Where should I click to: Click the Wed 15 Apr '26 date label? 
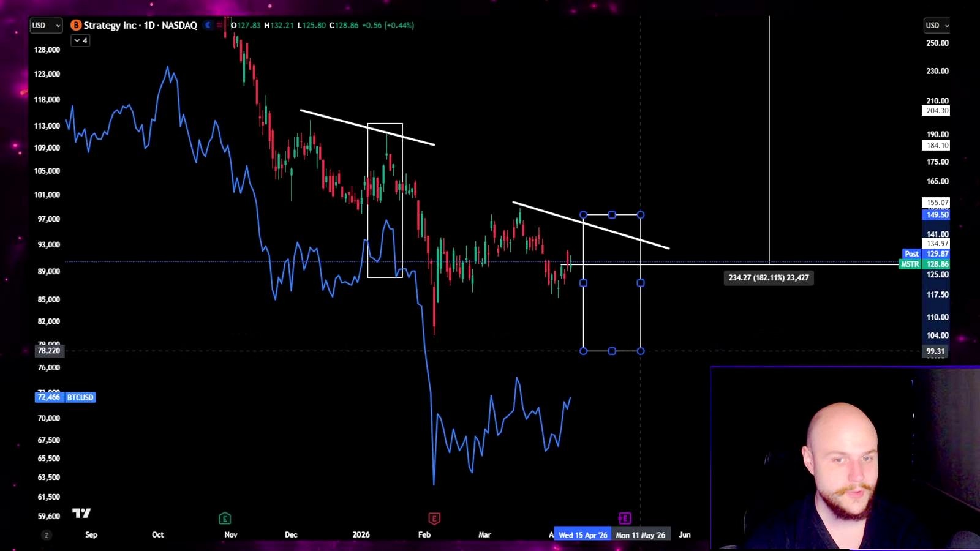[582, 535]
